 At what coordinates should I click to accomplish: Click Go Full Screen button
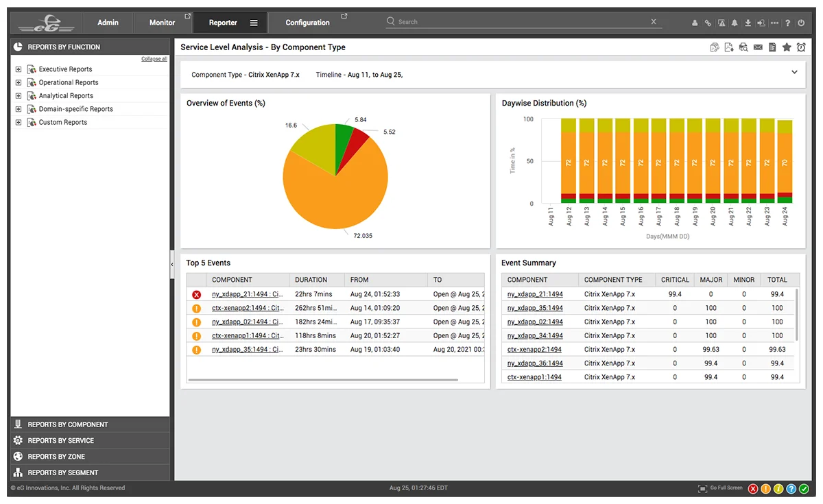coord(720,488)
